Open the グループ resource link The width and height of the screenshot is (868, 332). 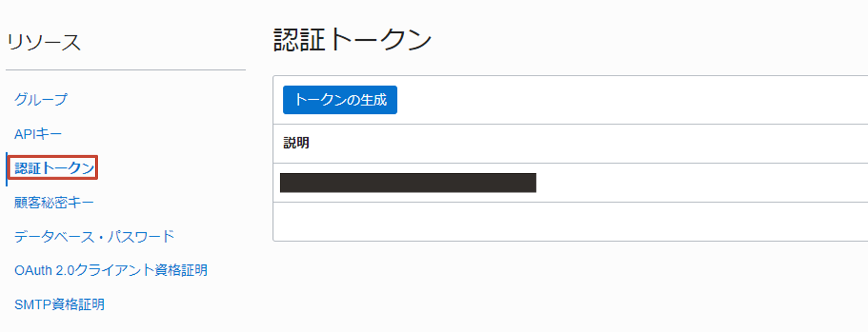tap(41, 99)
